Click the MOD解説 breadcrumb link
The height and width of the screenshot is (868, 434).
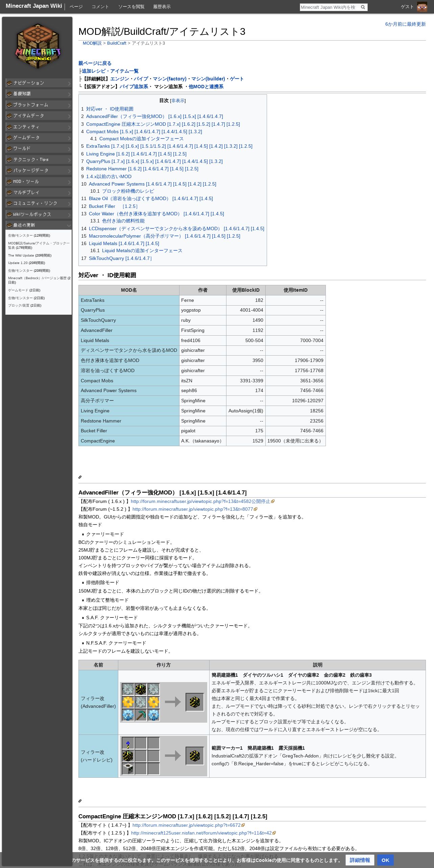click(92, 43)
